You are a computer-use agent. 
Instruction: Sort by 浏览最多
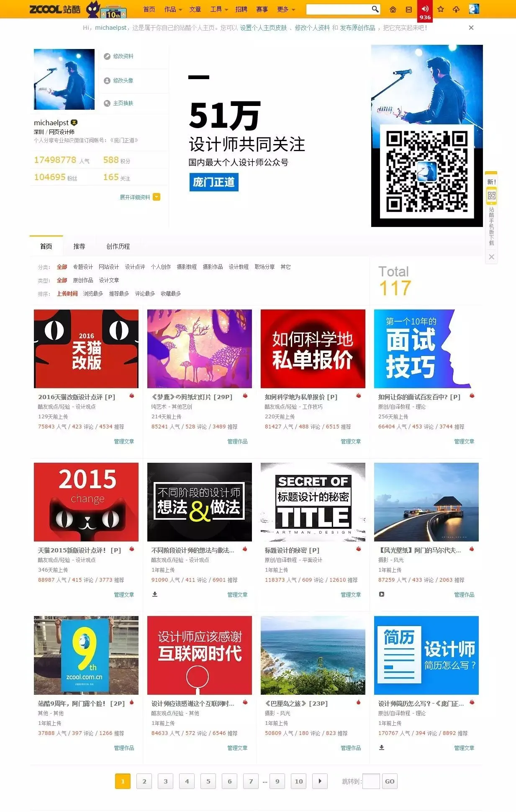tap(93, 294)
